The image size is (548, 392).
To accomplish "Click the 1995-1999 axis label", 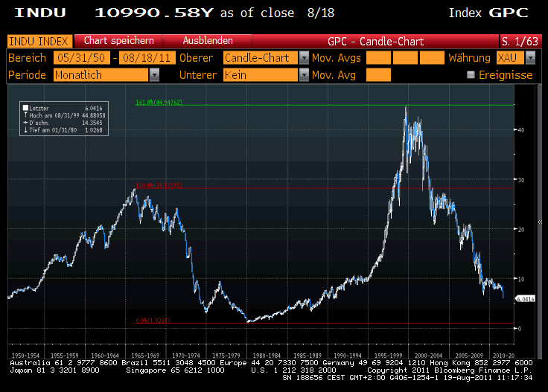I will point(388,356).
